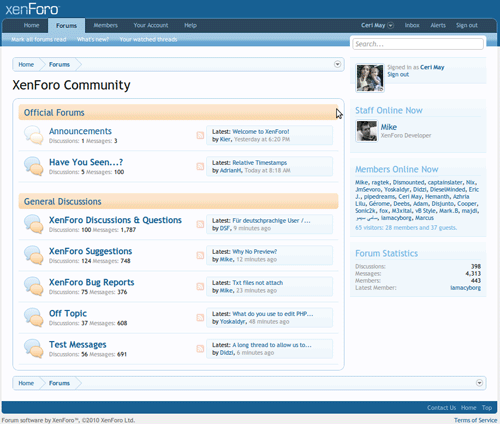Screen dimensions: 500x424
Task: Go to the Home tab
Action: pyautogui.click(x=31, y=25)
